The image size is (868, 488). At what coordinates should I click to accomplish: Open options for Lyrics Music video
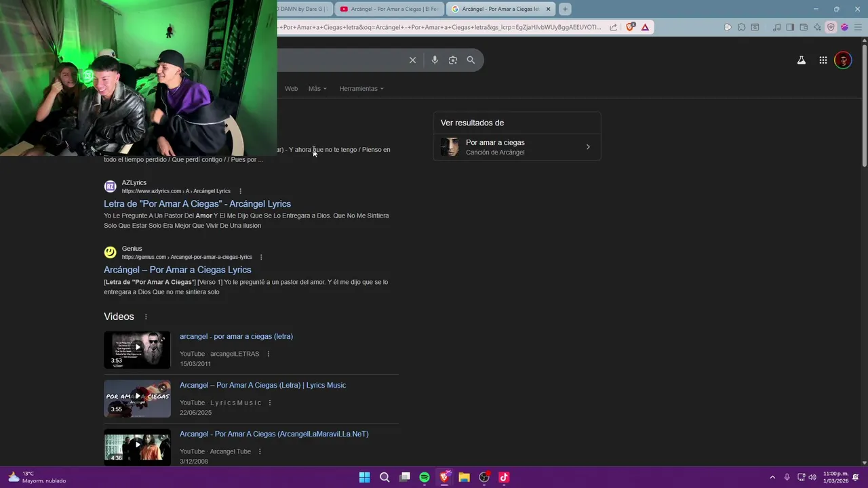point(270,403)
